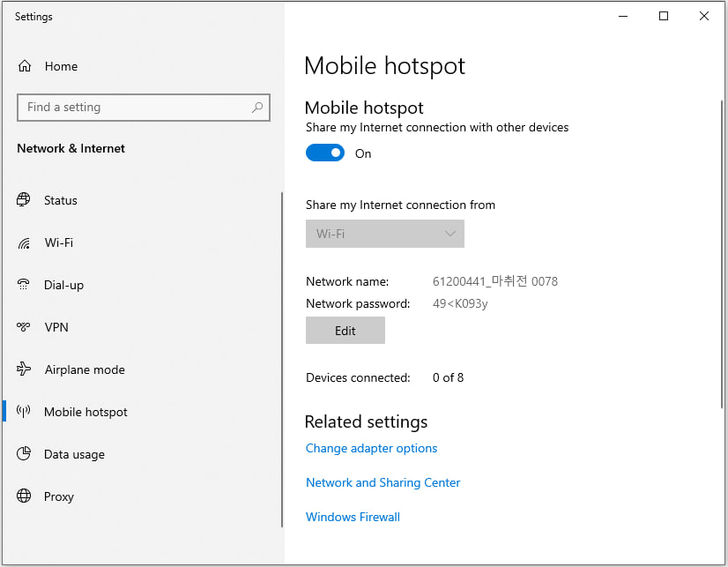Close the Settings window

coord(704,16)
